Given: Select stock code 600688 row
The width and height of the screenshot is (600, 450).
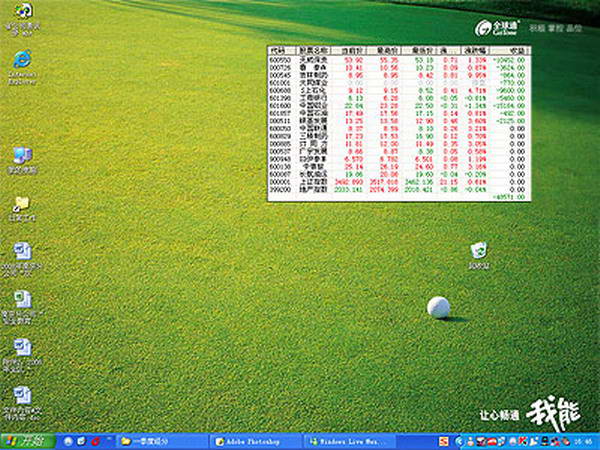Looking at the screenshot, I should click(398, 90).
